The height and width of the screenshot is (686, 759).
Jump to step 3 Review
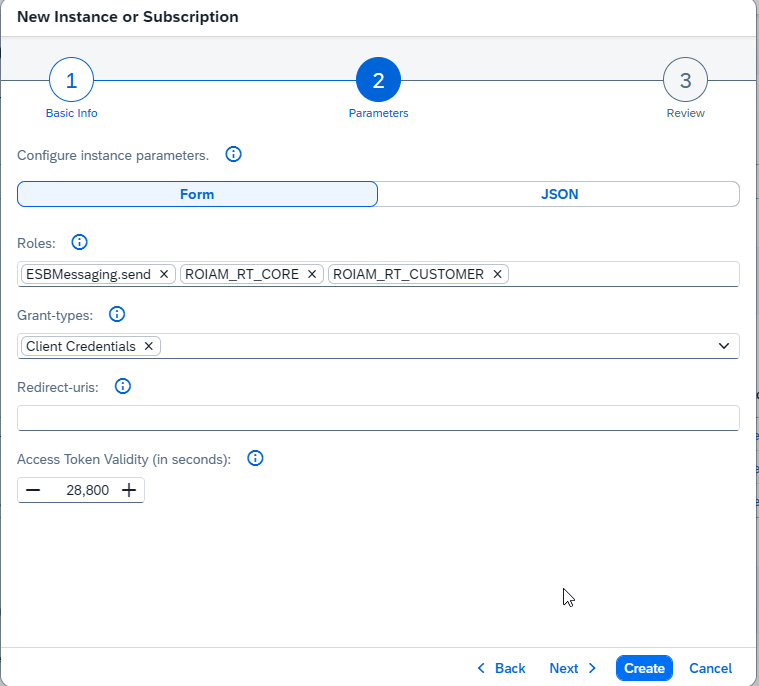685,80
